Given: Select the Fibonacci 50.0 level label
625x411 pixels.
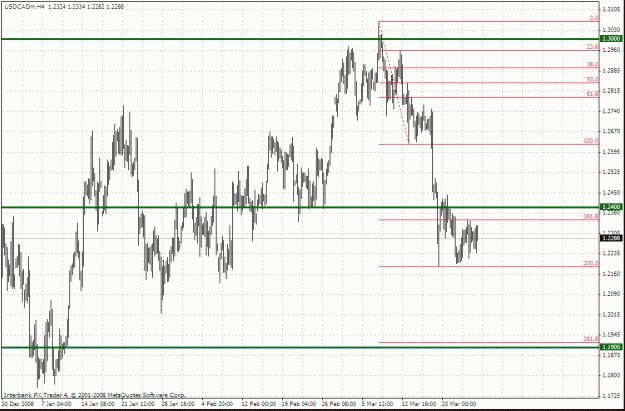Looking at the screenshot, I should (x=592, y=79).
